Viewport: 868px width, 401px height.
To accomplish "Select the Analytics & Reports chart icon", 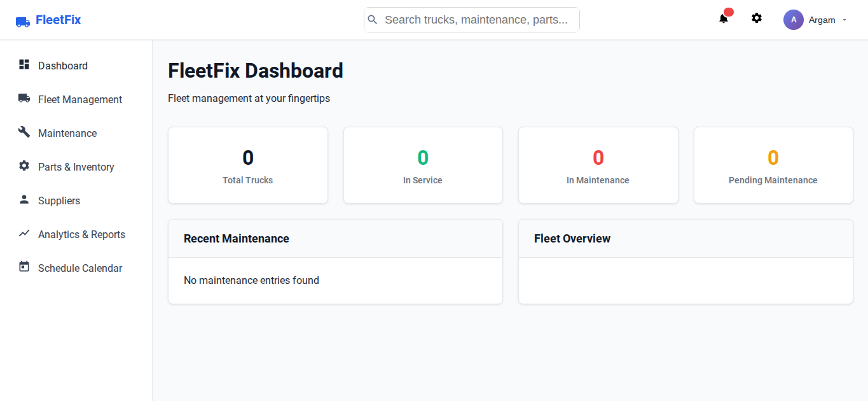I will [24, 234].
